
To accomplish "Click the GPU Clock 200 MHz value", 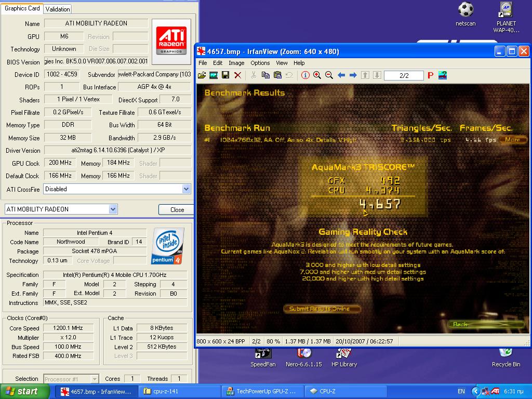I will click(x=60, y=163).
